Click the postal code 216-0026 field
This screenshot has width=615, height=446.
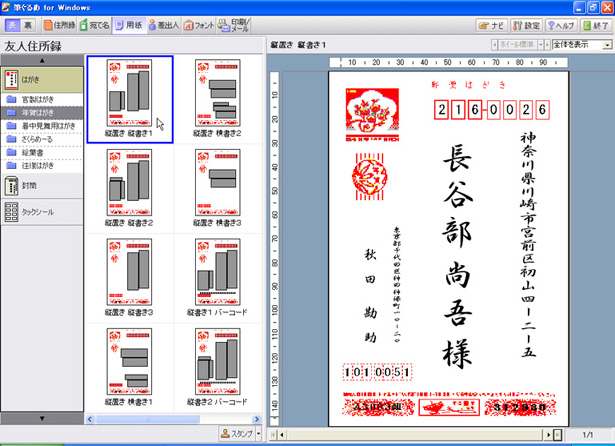point(485,110)
